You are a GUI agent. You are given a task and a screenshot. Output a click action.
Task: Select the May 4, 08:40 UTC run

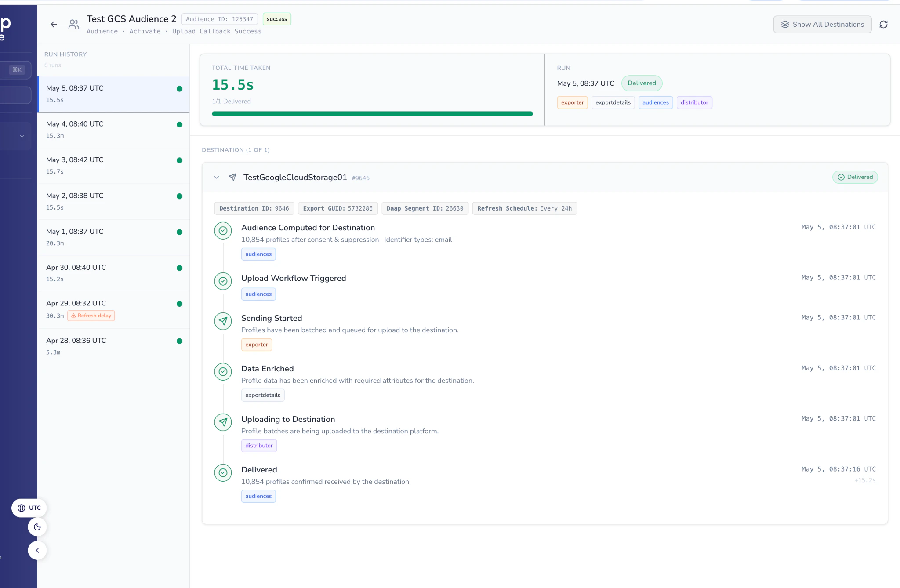point(114,130)
